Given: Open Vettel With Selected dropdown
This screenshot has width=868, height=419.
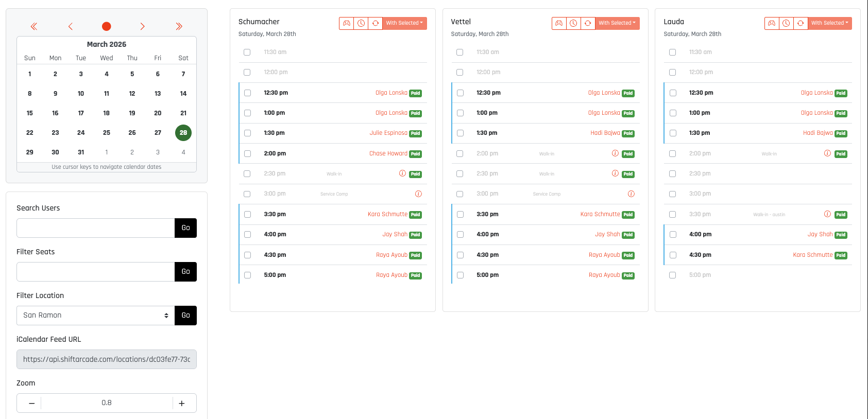Looking at the screenshot, I should click(x=617, y=23).
